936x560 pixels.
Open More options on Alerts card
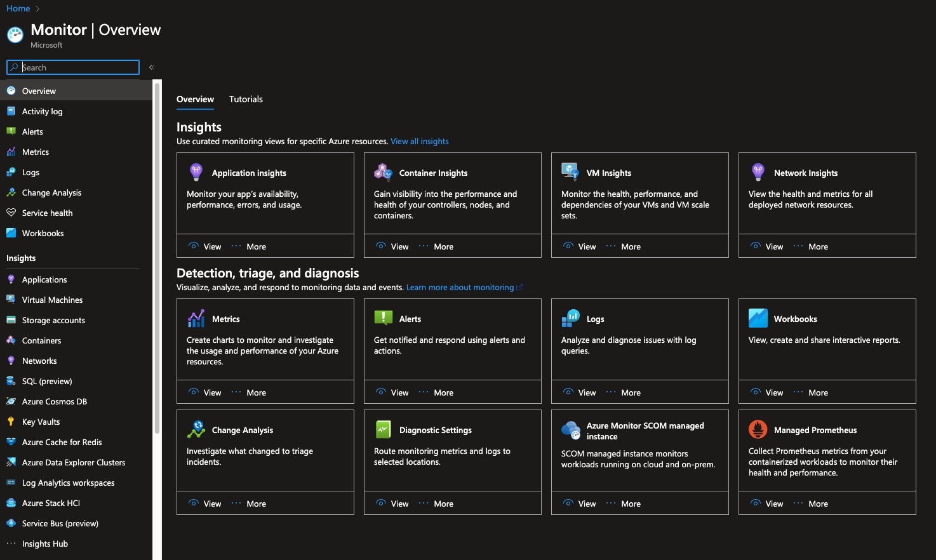(436, 392)
